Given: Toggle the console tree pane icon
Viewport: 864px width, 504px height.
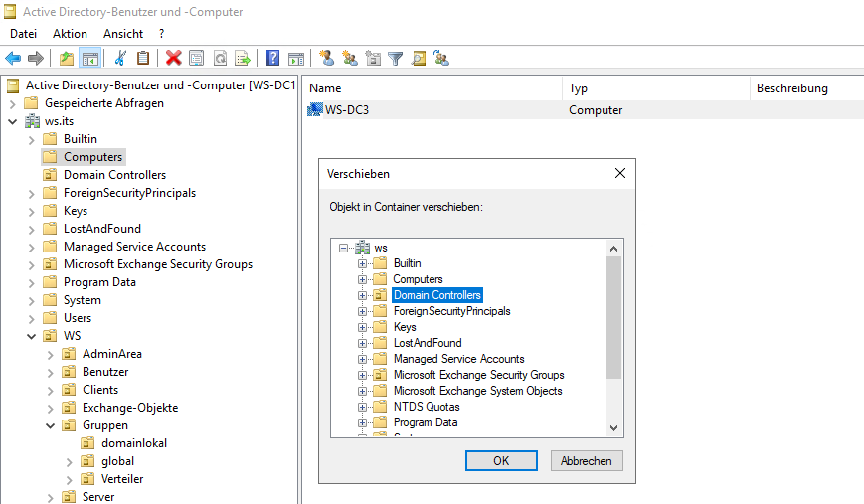Looking at the screenshot, I should coord(89,58).
